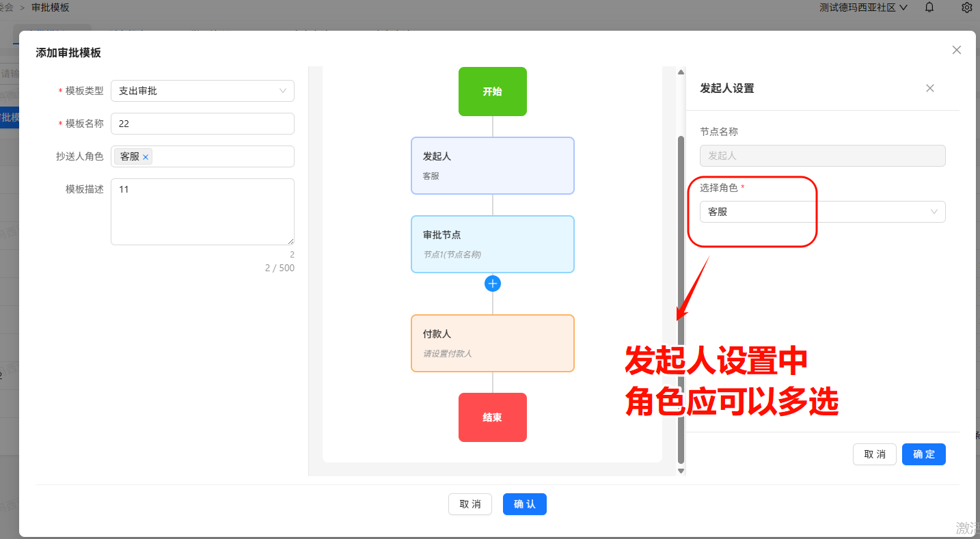980x539 pixels.
Task: Expand the 模板类型 dropdown
Action: [202, 91]
